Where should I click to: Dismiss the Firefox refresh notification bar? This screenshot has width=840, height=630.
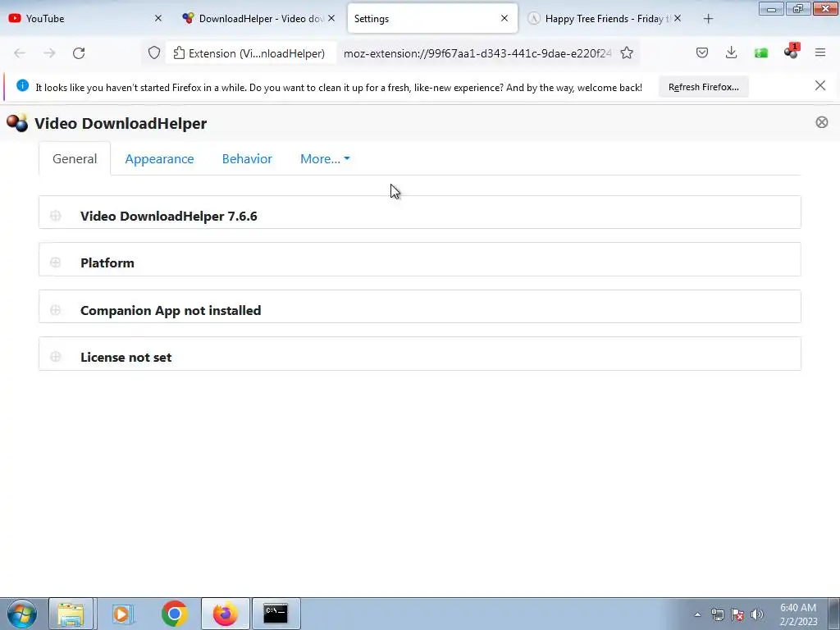[x=820, y=85]
